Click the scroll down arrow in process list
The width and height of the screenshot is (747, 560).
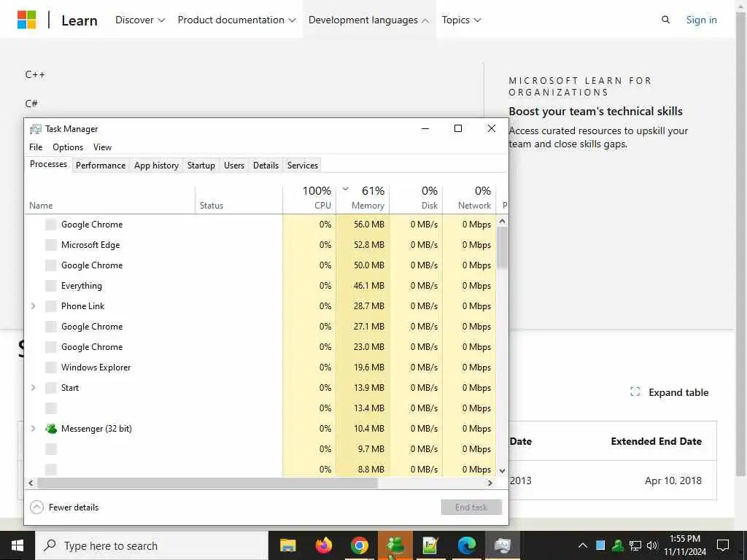pos(502,470)
